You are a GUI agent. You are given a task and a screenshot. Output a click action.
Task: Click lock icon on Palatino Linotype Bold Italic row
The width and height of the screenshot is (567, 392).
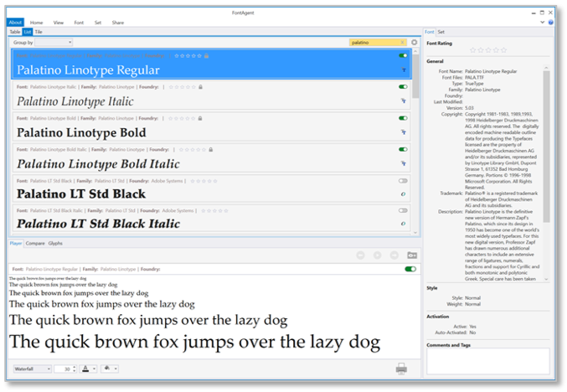click(211, 149)
